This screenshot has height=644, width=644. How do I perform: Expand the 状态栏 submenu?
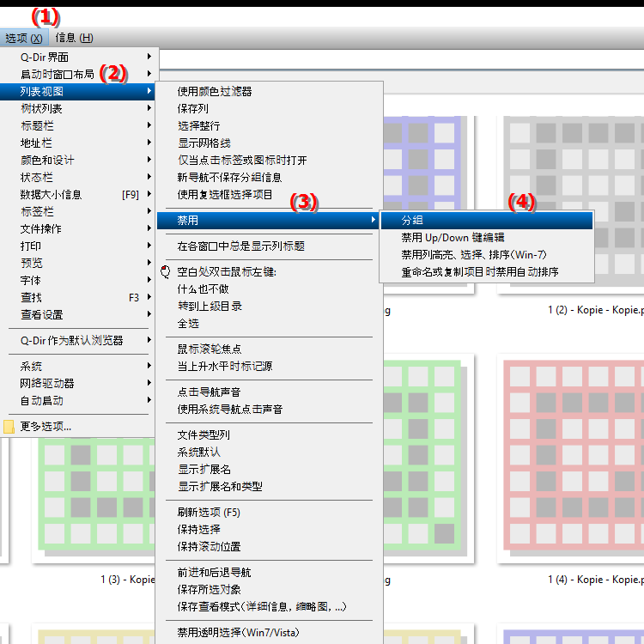tap(77, 178)
